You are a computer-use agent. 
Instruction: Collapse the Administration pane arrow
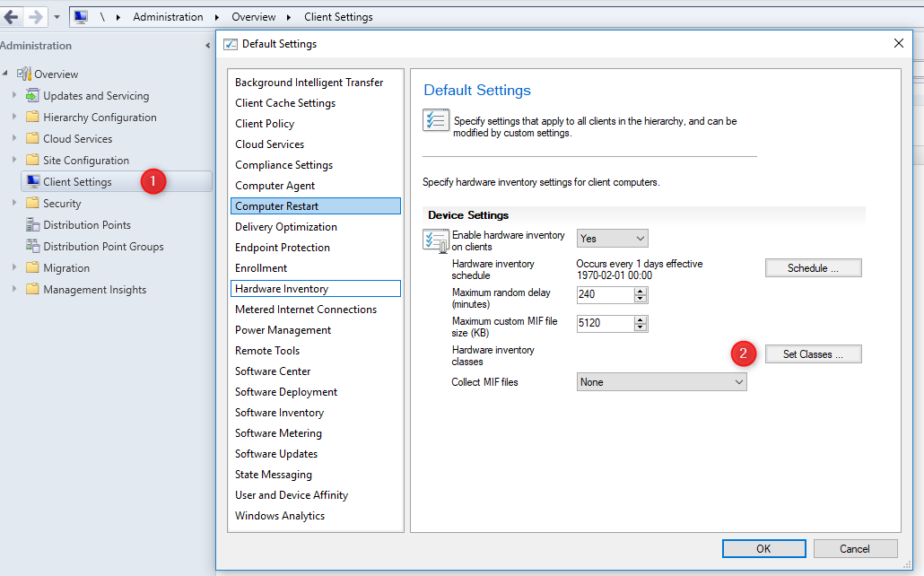207,46
